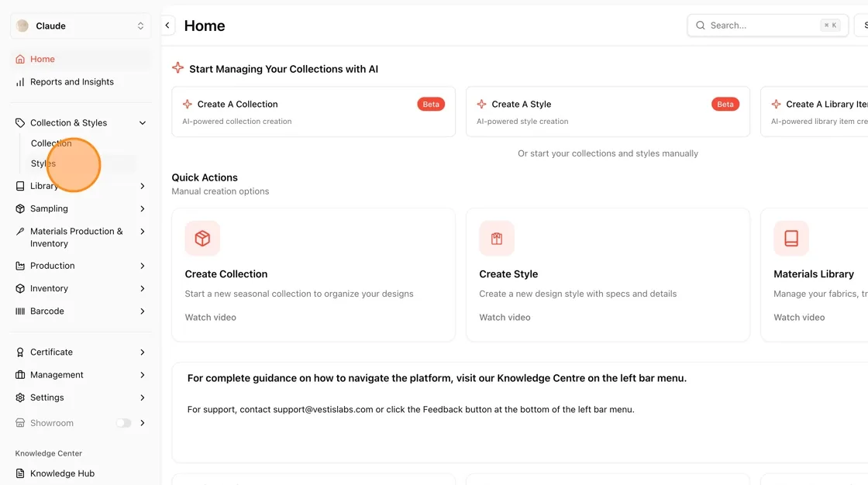Screen dimensions: 868x485
Task: Click the Knowledge Hub document icon
Action: coord(20,473)
